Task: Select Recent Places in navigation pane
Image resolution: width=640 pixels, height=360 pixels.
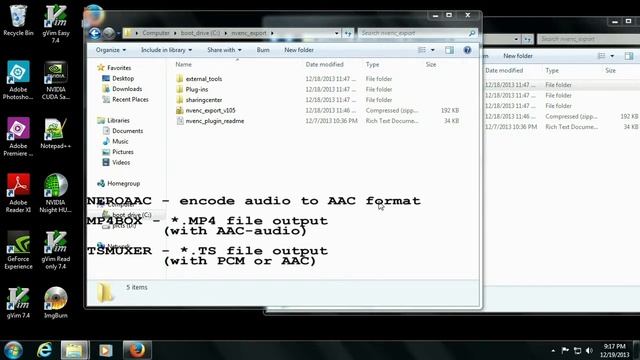Action: click(x=125, y=100)
